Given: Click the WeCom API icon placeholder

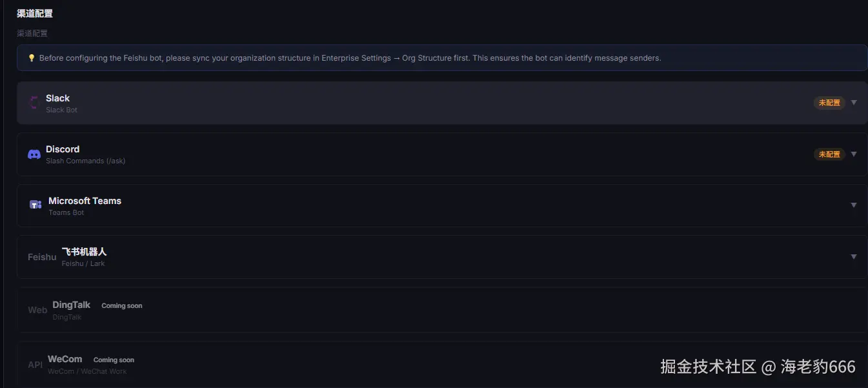Looking at the screenshot, I should 35,365.
